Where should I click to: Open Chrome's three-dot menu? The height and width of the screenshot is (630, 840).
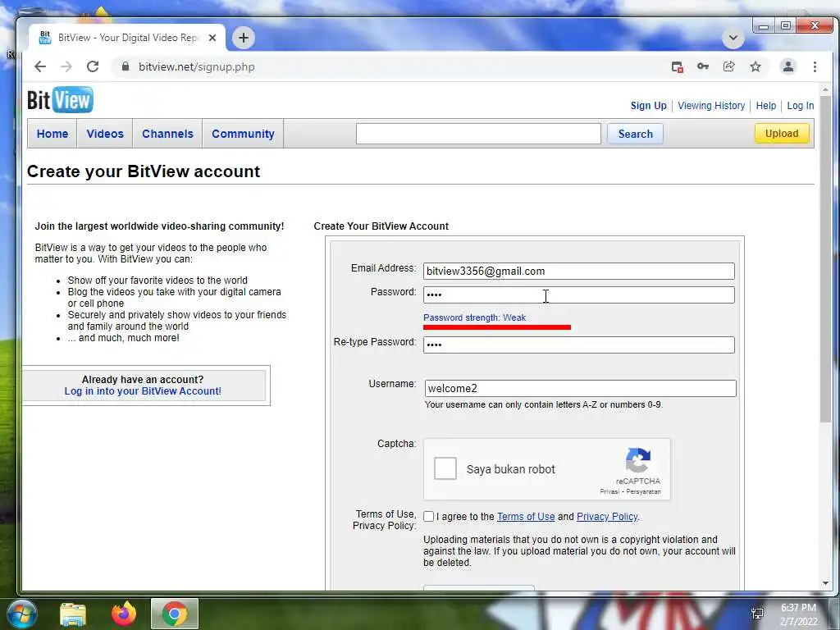815,66
